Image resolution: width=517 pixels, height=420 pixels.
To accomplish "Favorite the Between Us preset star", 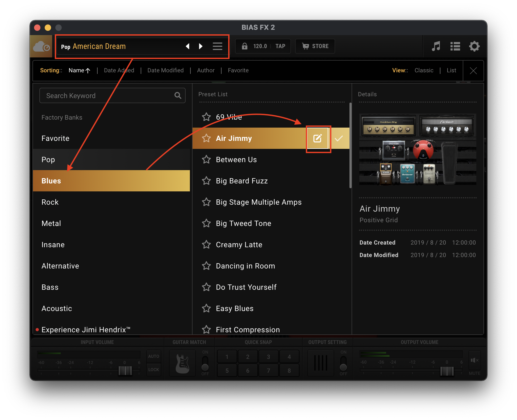I will click(x=206, y=159).
